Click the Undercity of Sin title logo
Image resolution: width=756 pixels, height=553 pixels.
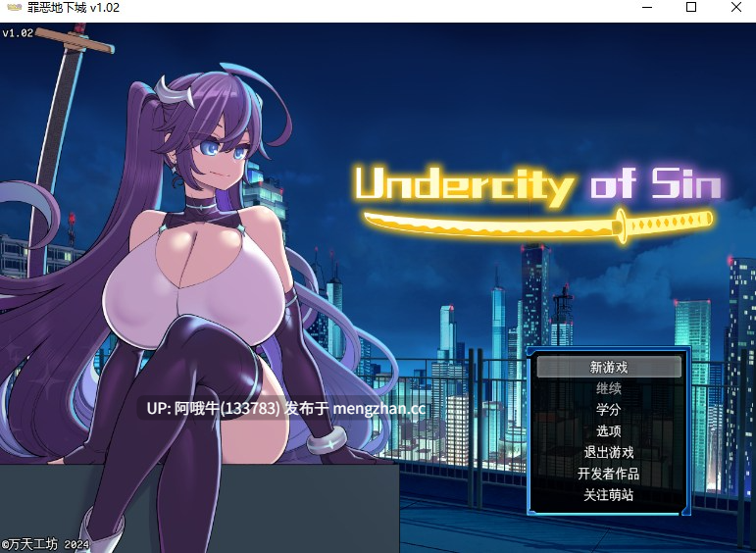538,204
